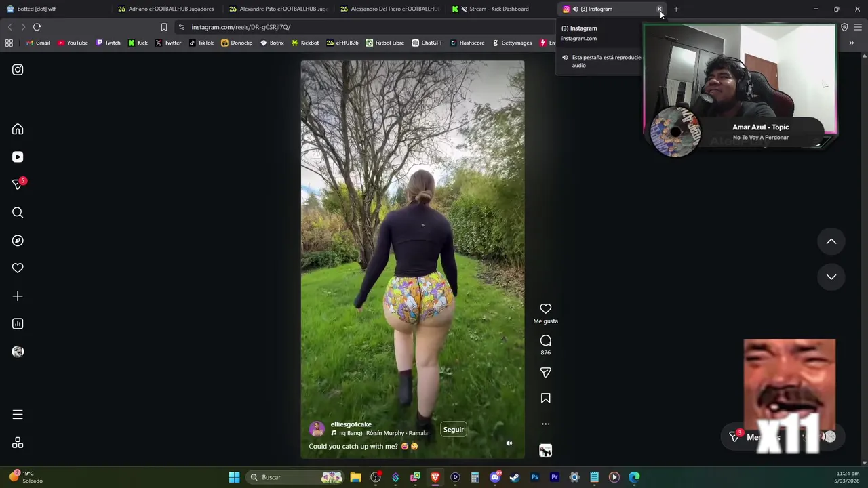Open the audio thumbnail below the reel actions
This screenshot has width=868, height=488.
click(545, 451)
